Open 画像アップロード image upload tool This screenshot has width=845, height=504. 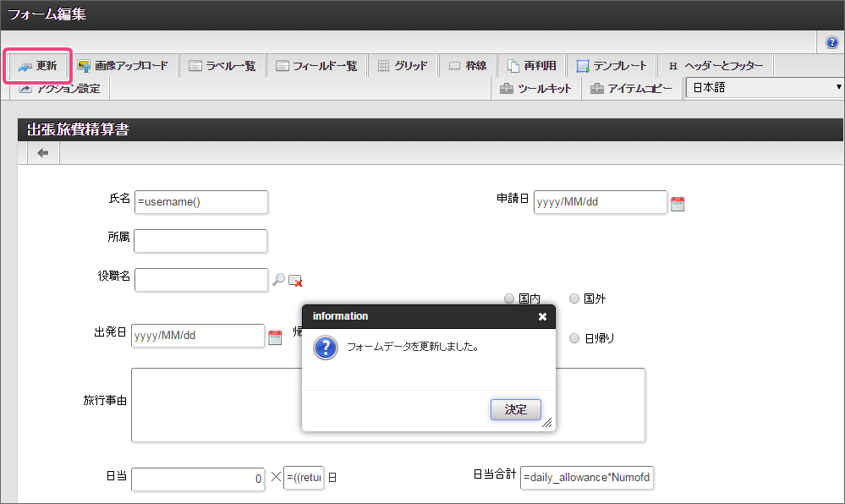[123, 66]
